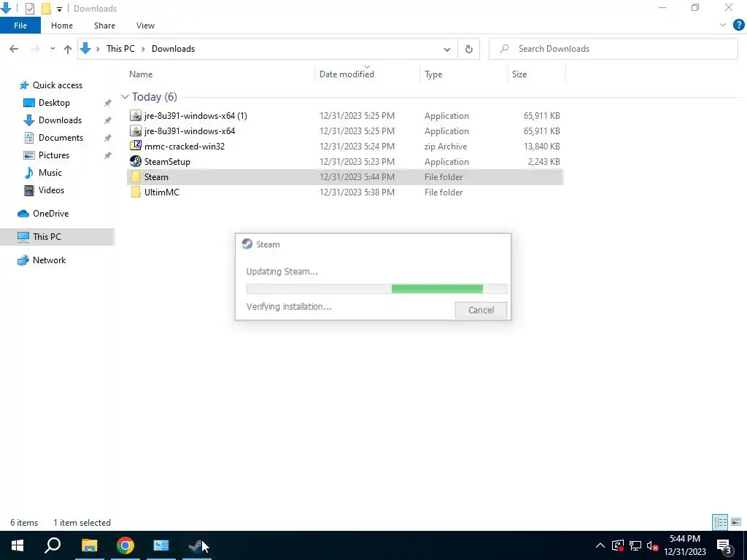Click the forward navigation arrow

tap(35, 49)
